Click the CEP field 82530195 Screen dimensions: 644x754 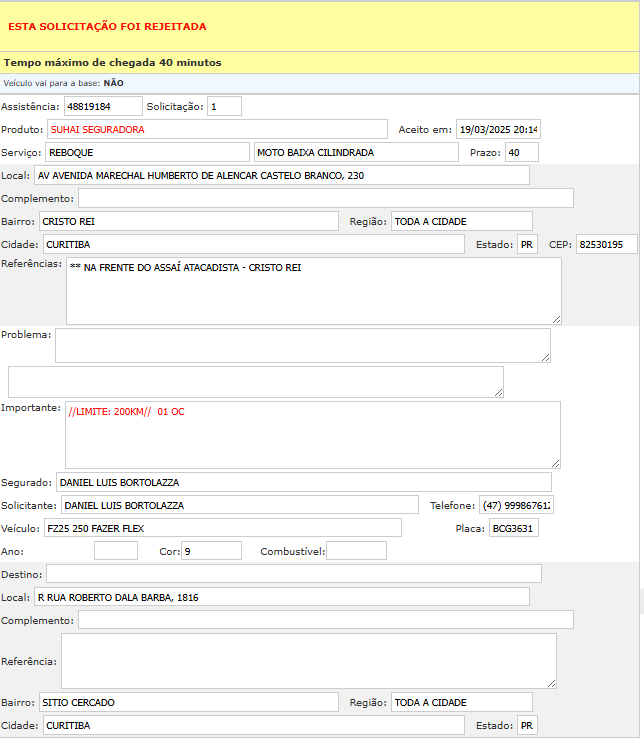point(607,245)
